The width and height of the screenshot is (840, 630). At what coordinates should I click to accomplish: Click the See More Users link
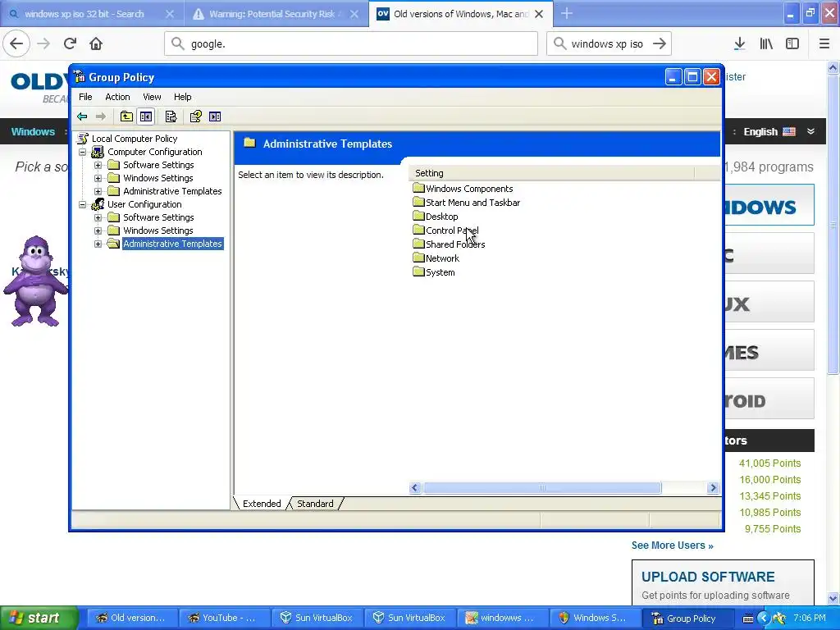click(x=673, y=546)
